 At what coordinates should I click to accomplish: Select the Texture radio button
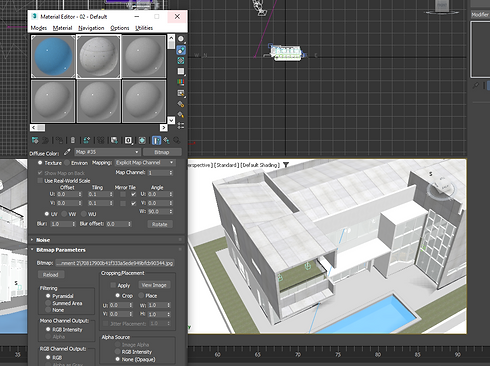(x=40, y=163)
